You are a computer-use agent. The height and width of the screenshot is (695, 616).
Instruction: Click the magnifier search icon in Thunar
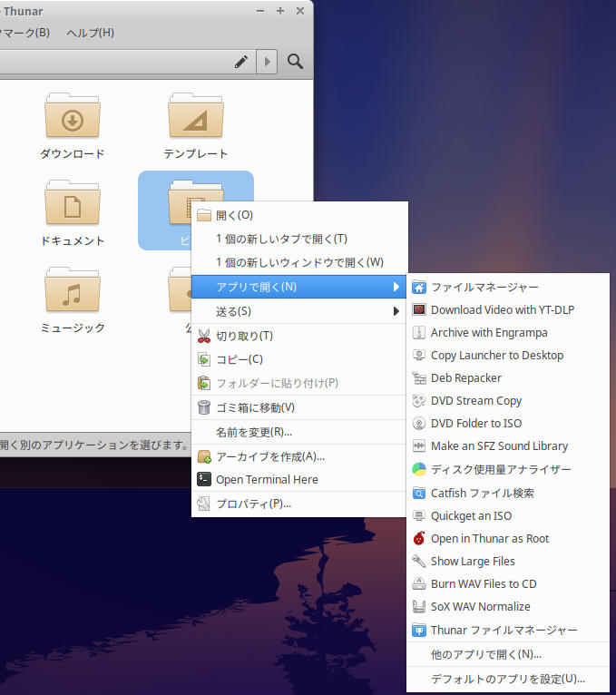[295, 62]
